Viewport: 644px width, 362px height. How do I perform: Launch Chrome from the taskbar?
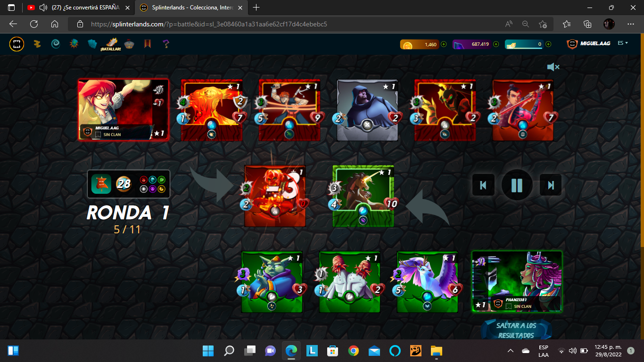[x=354, y=351]
